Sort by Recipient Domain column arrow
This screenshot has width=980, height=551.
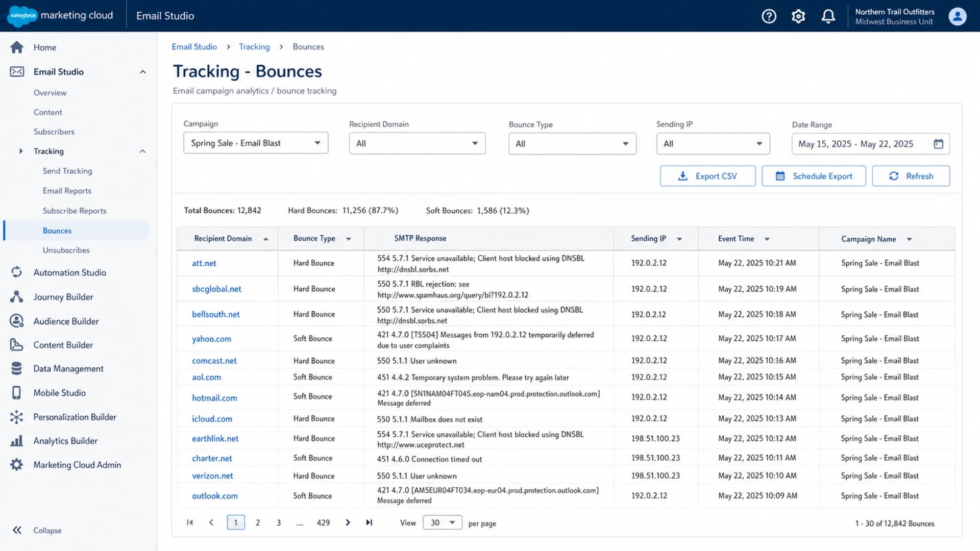tap(266, 239)
